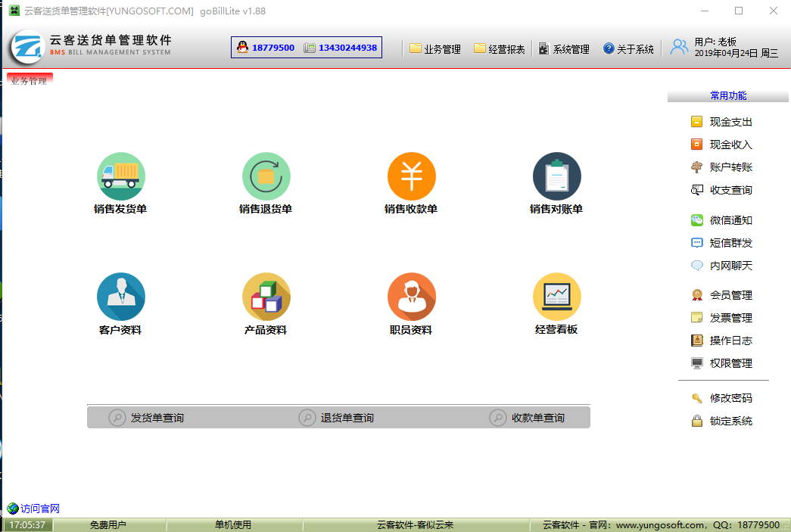Click the 修改密码 key icon

point(696,398)
